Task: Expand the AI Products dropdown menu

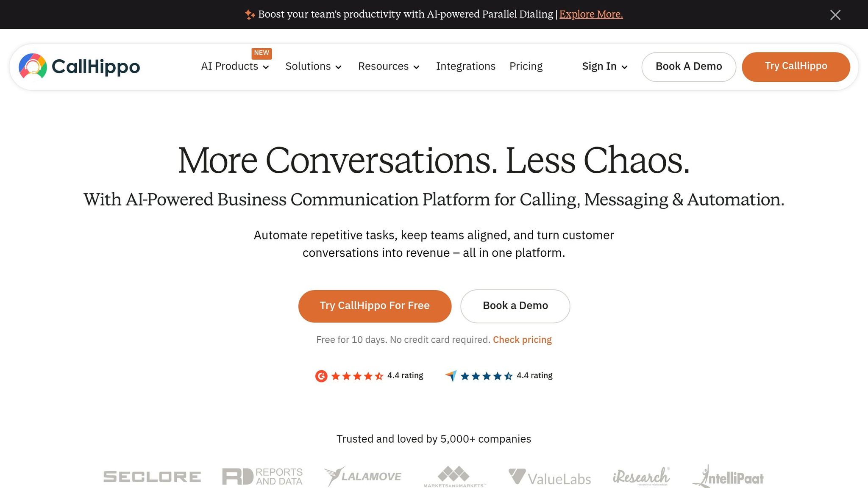Action: pyautogui.click(x=235, y=67)
